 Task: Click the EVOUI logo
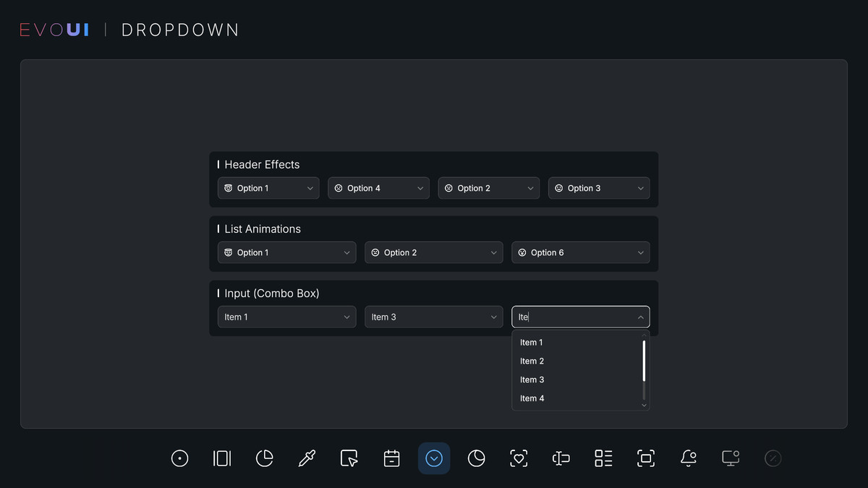click(54, 29)
